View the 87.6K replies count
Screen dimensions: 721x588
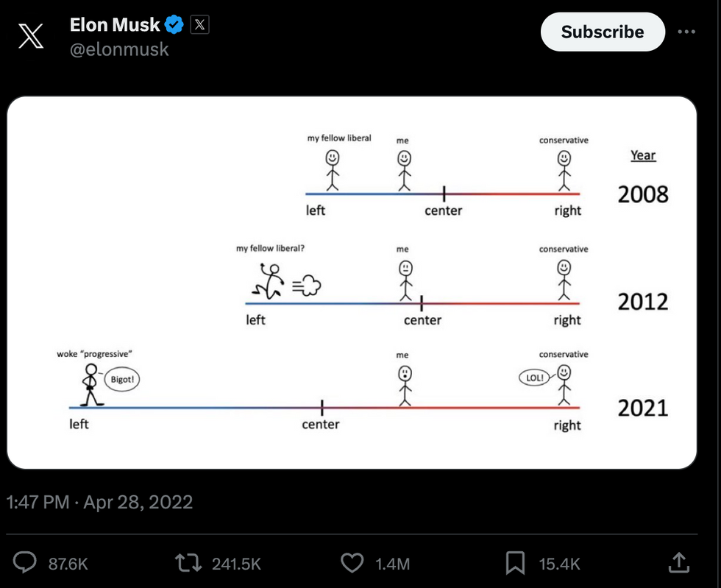coord(68,564)
